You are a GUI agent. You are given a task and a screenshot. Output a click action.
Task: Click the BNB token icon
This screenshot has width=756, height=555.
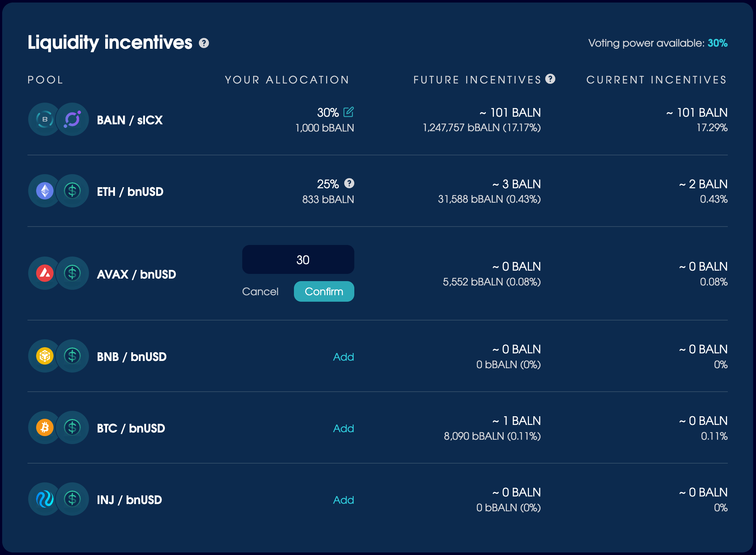[45, 356]
